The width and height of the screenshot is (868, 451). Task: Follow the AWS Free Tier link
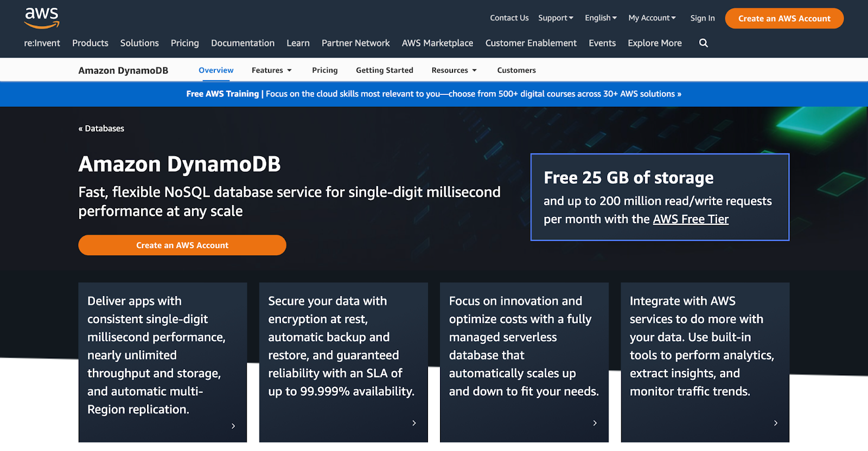691,219
